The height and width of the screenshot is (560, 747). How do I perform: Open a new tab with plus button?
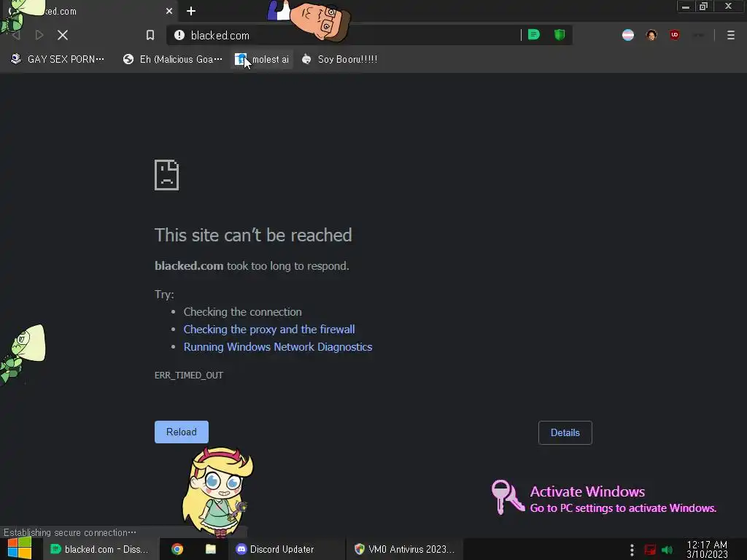[191, 11]
